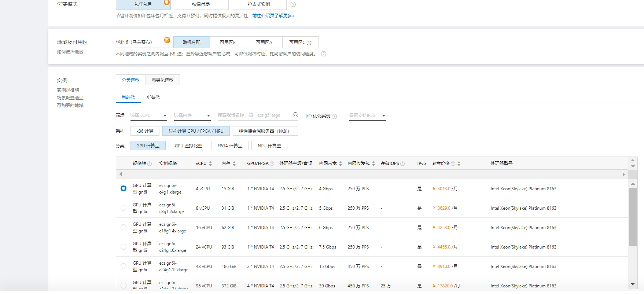Click table scrollbar bottom arrow
The image size is (644, 294).
(x=633, y=284)
